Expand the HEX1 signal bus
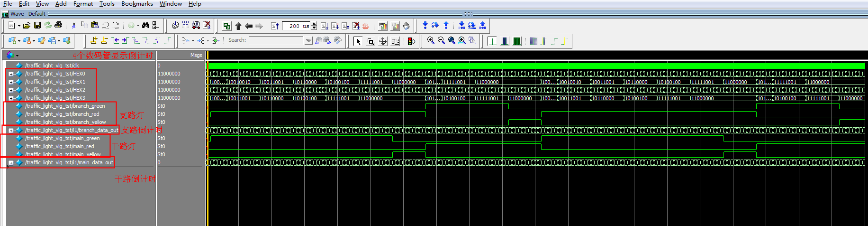Screen dimensions: 868x226 (x=11, y=82)
